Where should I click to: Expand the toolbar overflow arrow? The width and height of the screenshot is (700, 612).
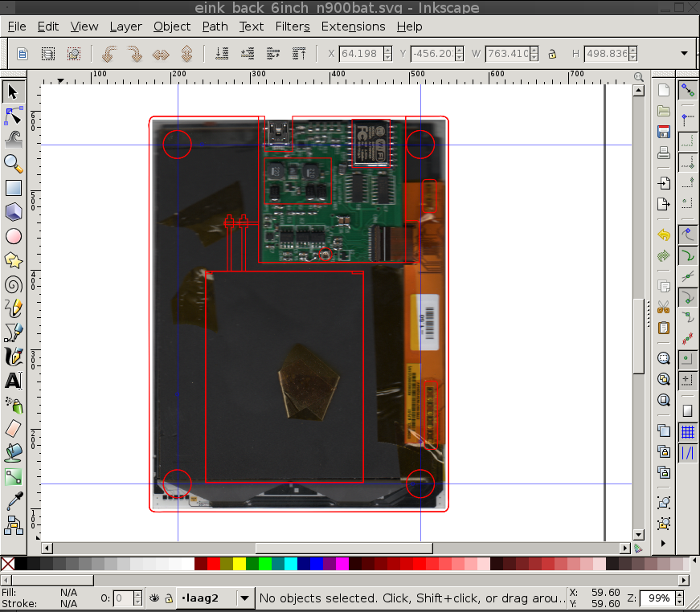click(685, 54)
